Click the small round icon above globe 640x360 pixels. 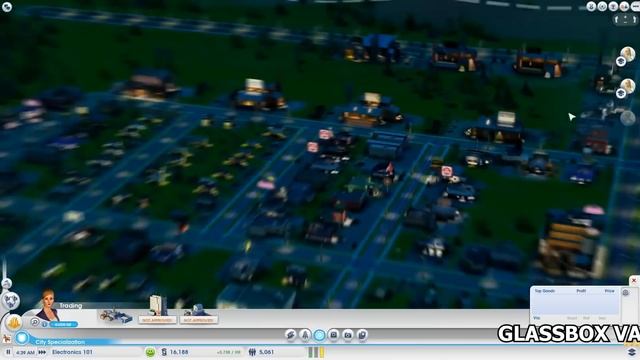point(7,283)
